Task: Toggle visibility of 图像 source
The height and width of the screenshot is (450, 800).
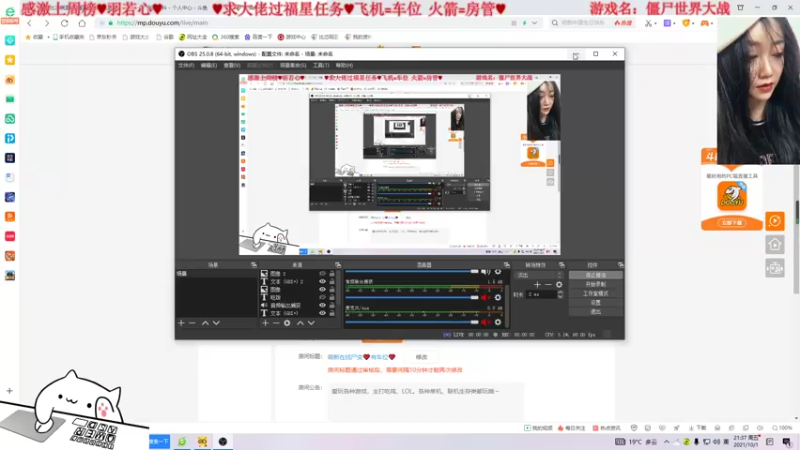Action: [x=322, y=289]
